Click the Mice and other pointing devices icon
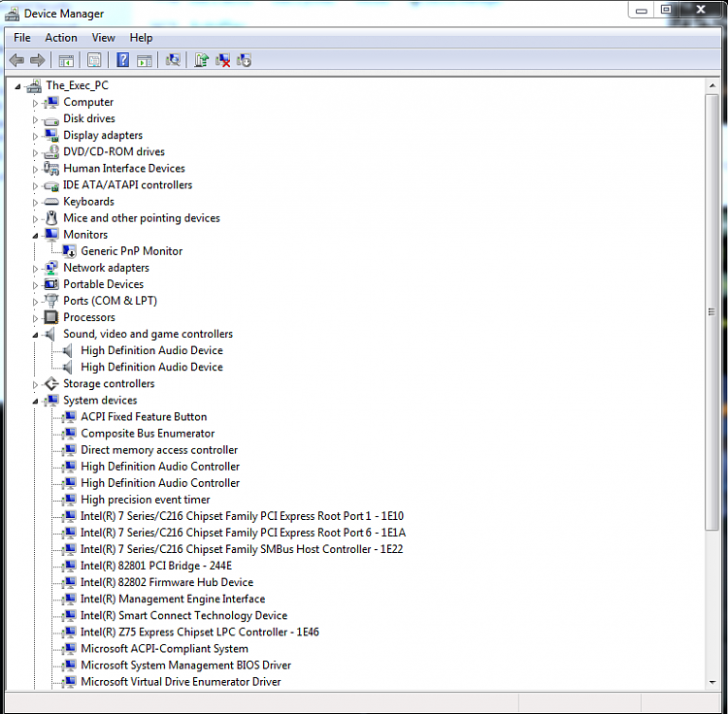728x714 pixels. coord(51,218)
